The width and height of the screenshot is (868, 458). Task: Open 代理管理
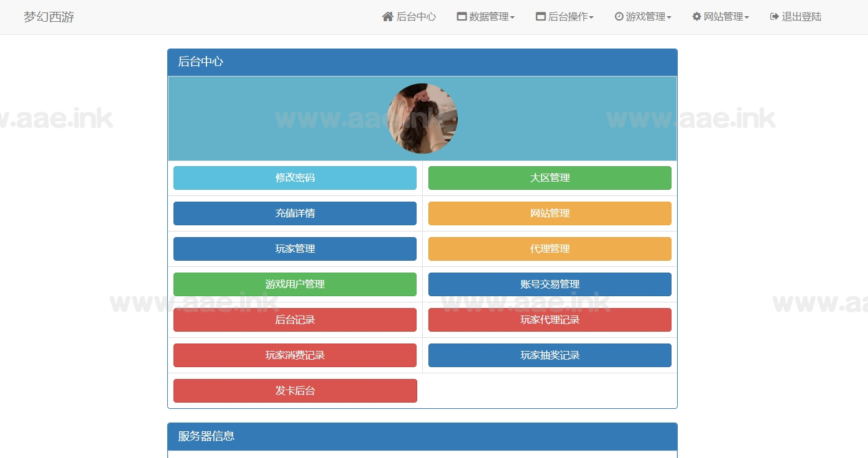point(550,249)
